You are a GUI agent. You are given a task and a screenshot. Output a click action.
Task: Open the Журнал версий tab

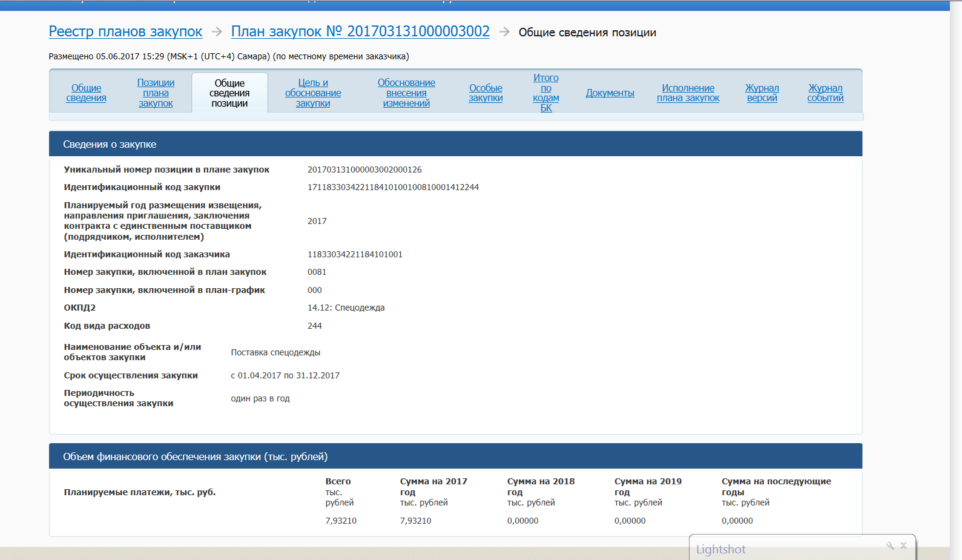pyautogui.click(x=762, y=93)
